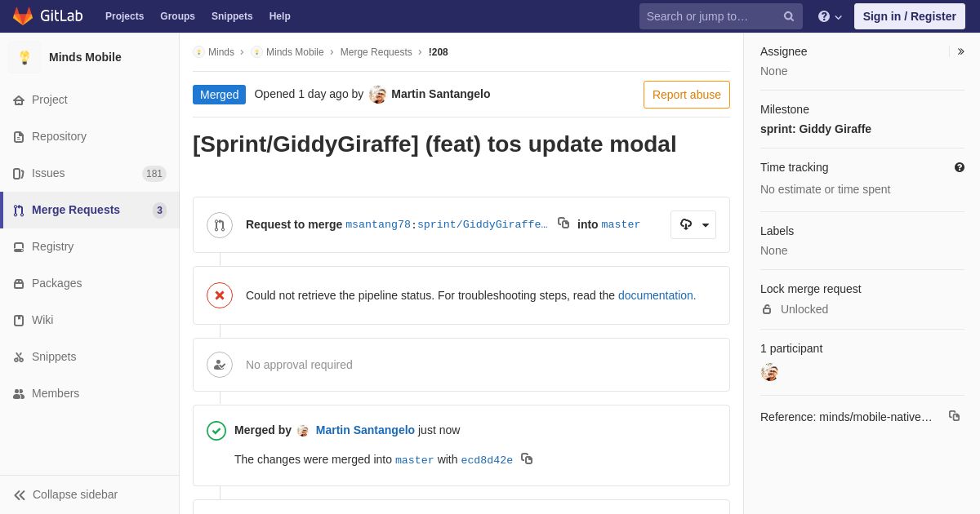
Task: Click the search magnifier icon
Action: pos(789,16)
